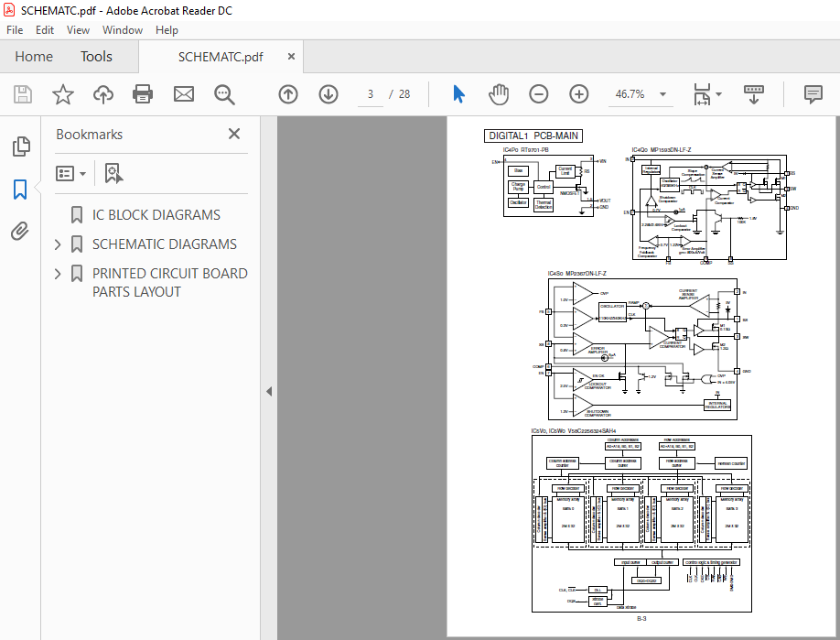840x640 pixels.
Task: Click the find bookmark icon
Action: (x=113, y=174)
